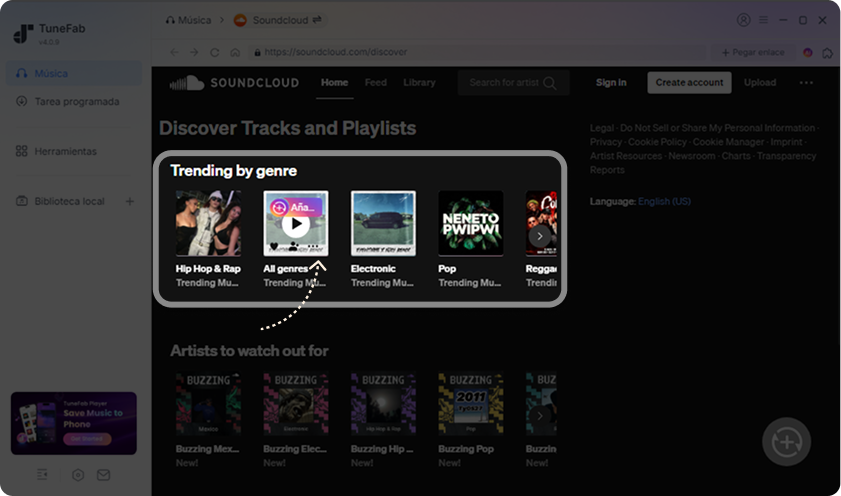This screenshot has height=496, width=841.
Task: Click Sign in
Action: coord(611,83)
